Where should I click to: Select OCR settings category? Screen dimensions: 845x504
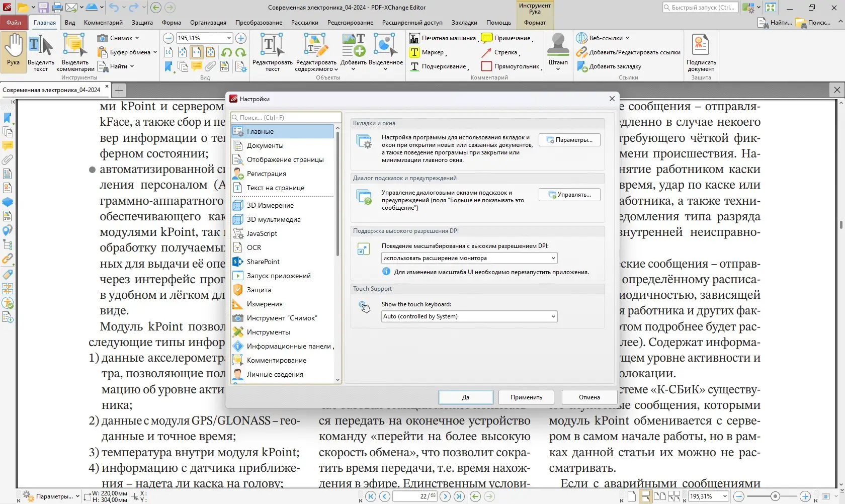click(282, 247)
